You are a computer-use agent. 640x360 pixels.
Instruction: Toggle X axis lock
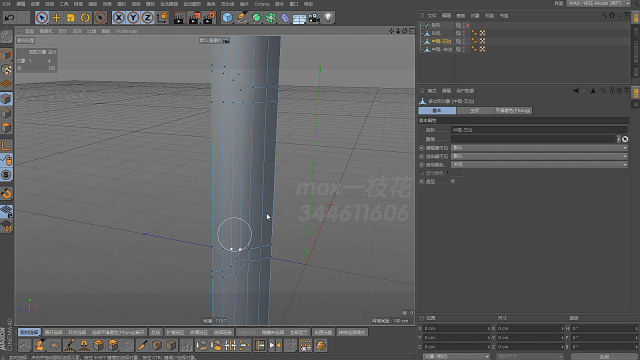pyautogui.click(x=118, y=18)
